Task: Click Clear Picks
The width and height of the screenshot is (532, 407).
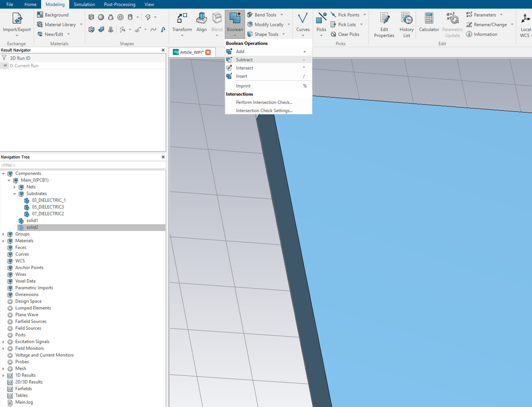Action: coord(345,34)
